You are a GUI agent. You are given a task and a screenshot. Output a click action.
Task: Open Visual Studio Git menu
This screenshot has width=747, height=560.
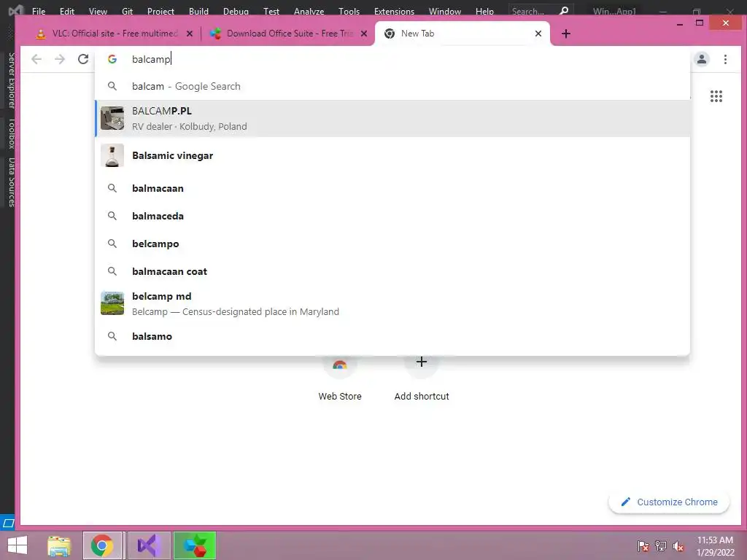pyautogui.click(x=127, y=11)
